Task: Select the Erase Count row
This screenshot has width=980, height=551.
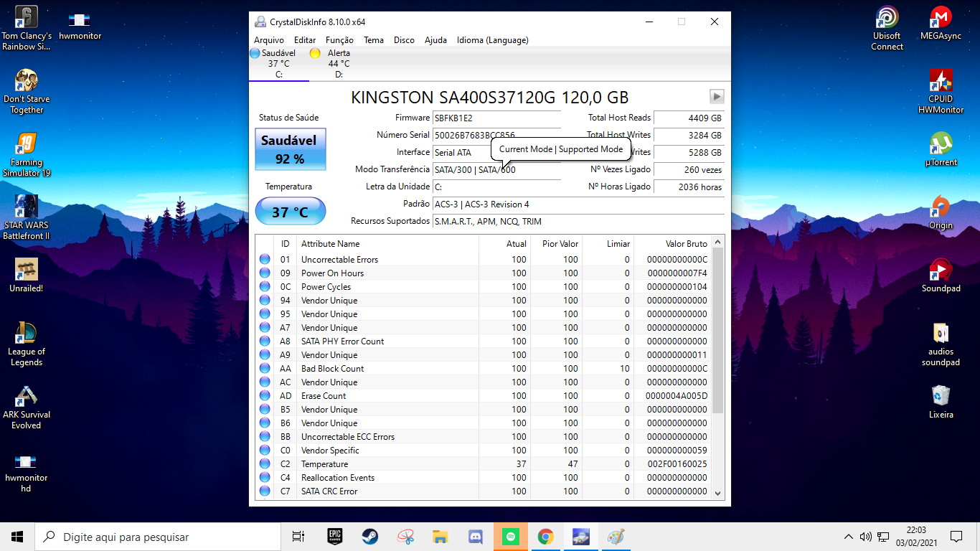Action: point(484,396)
